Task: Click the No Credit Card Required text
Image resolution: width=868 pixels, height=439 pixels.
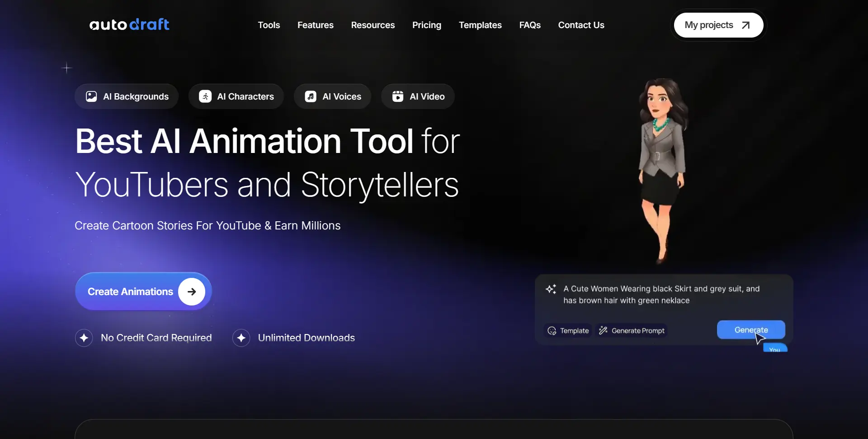Action: tap(156, 338)
